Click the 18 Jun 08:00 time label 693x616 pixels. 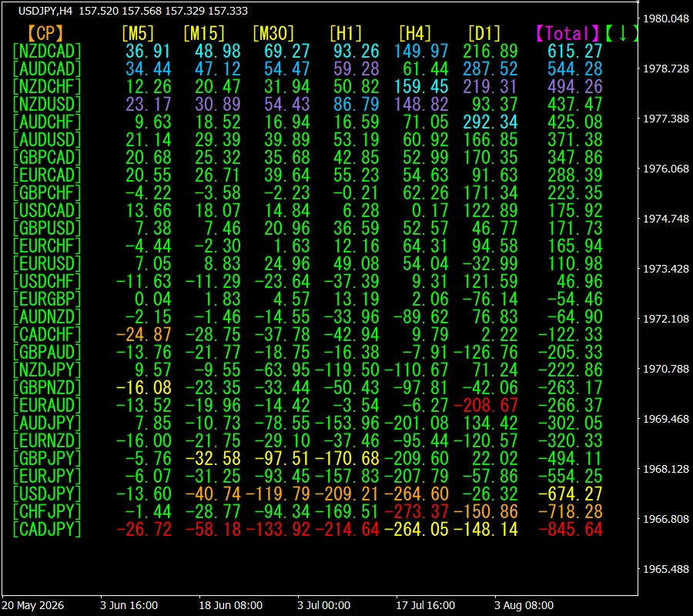tap(231, 605)
